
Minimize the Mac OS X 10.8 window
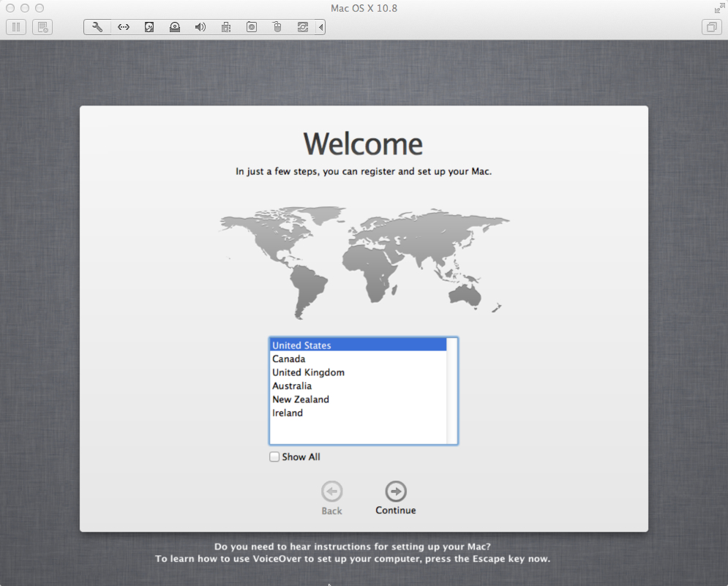25,8
